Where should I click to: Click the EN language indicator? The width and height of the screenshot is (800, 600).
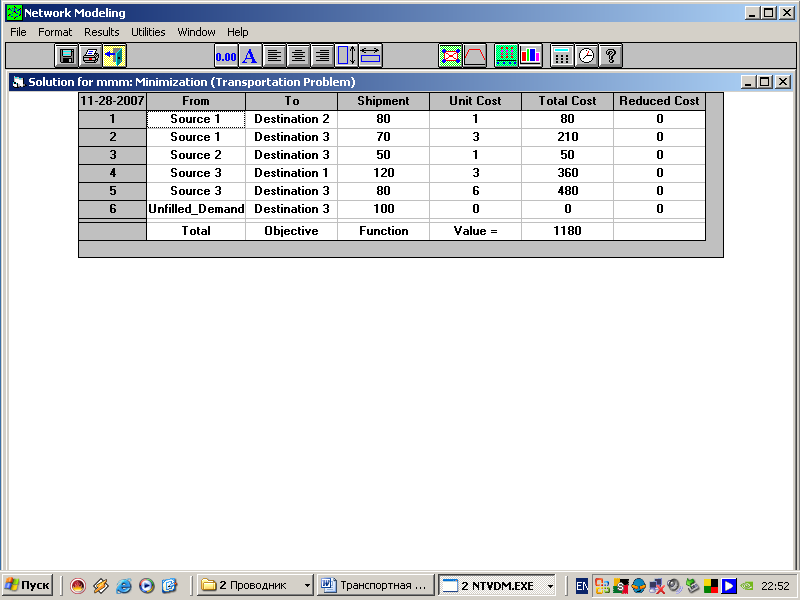pyautogui.click(x=582, y=586)
